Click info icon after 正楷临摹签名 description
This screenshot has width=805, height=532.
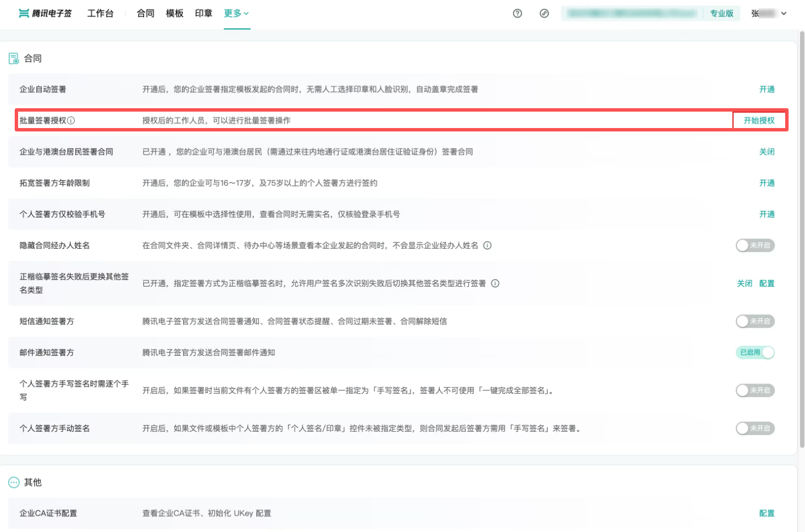click(495, 283)
